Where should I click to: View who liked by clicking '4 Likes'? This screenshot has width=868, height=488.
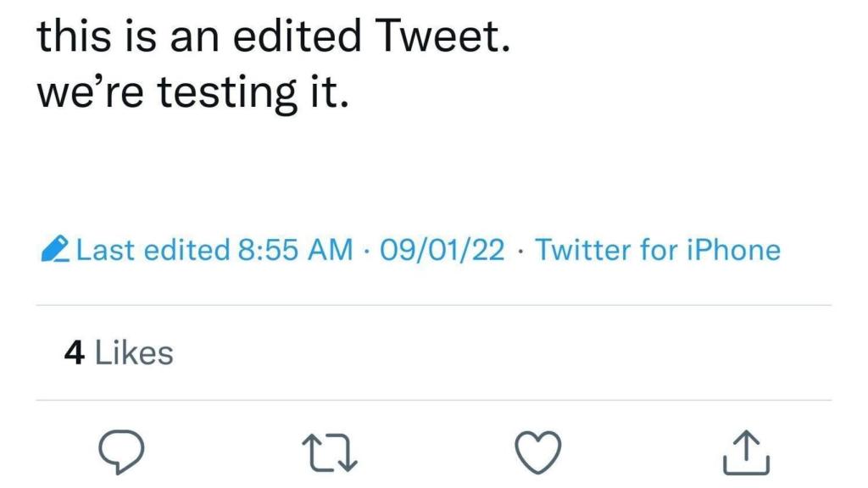point(119,352)
